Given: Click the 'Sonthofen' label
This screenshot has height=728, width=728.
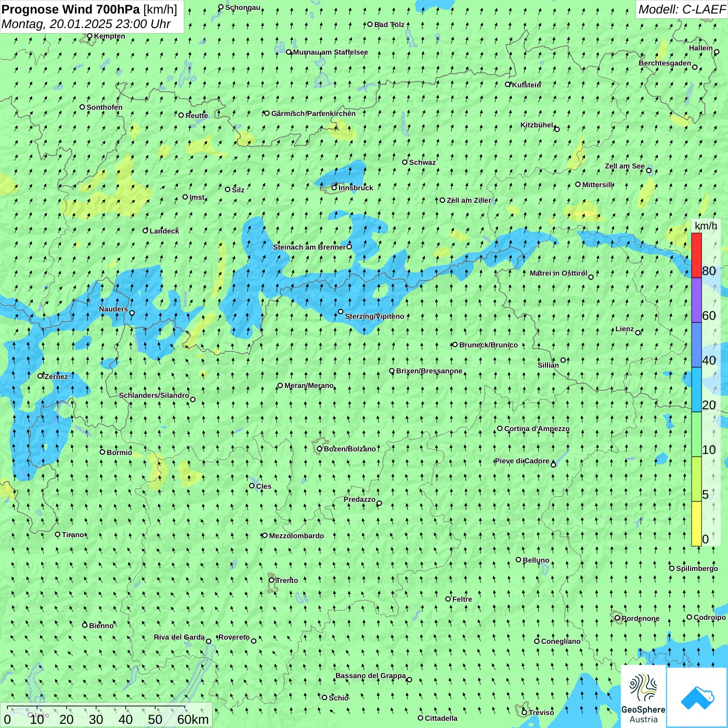Looking at the screenshot, I should tap(105, 107).
